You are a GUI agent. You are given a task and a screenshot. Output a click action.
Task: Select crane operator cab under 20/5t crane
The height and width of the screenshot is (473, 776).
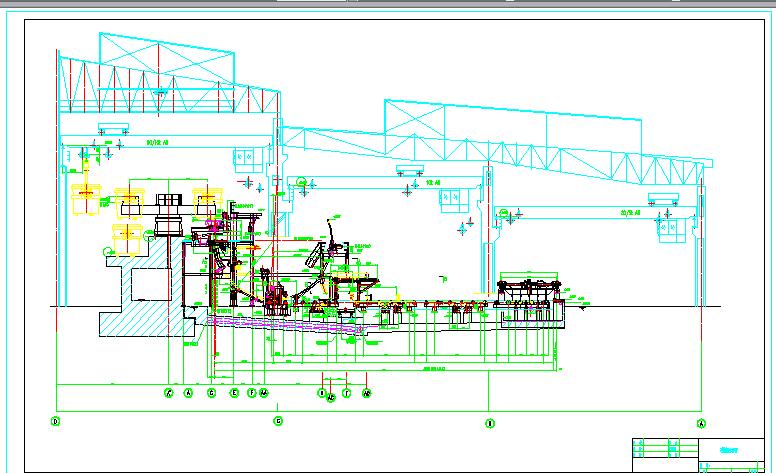tap(672, 230)
